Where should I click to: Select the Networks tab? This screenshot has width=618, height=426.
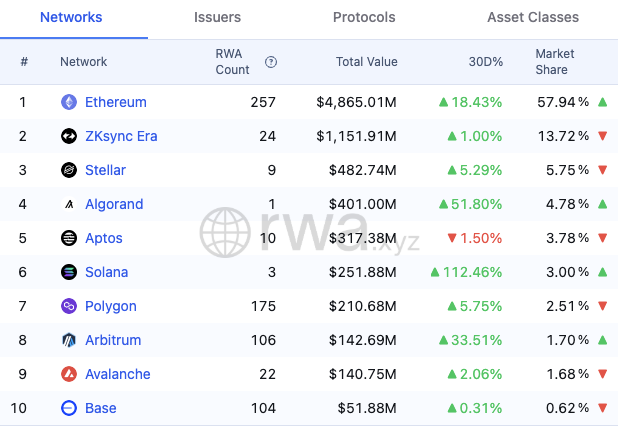pos(71,18)
